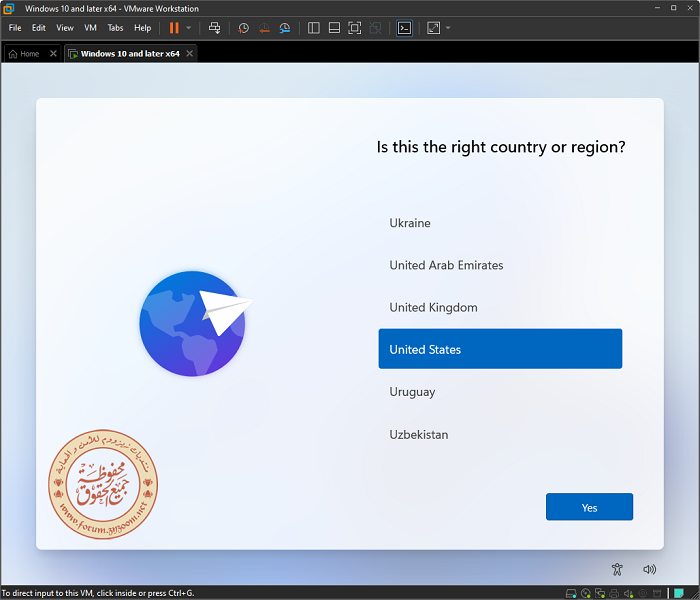Open the View menu
Image resolution: width=700 pixels, height=600 pixels.
(65, 28)
